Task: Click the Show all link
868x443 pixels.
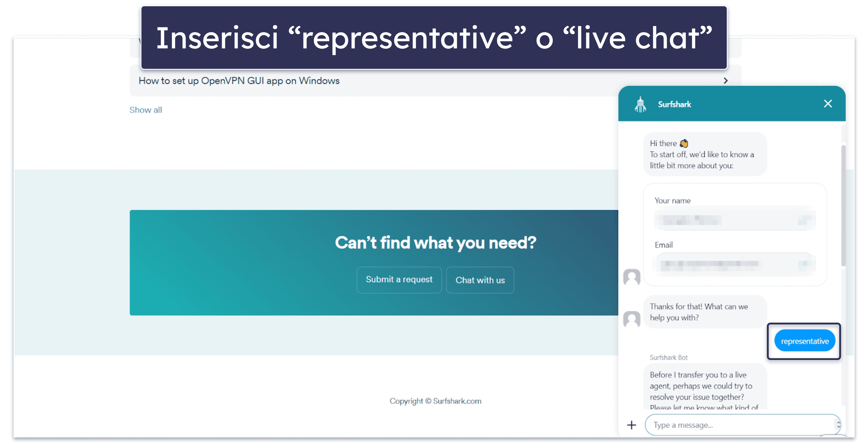Action: [x=146, y=110]
